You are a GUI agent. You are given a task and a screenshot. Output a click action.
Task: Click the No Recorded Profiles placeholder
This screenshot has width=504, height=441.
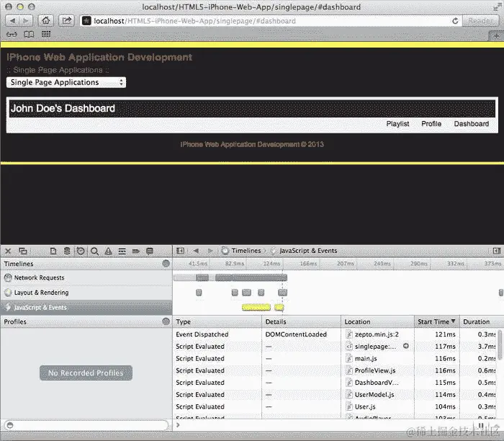pyautogui.click(x=86, y=373)
